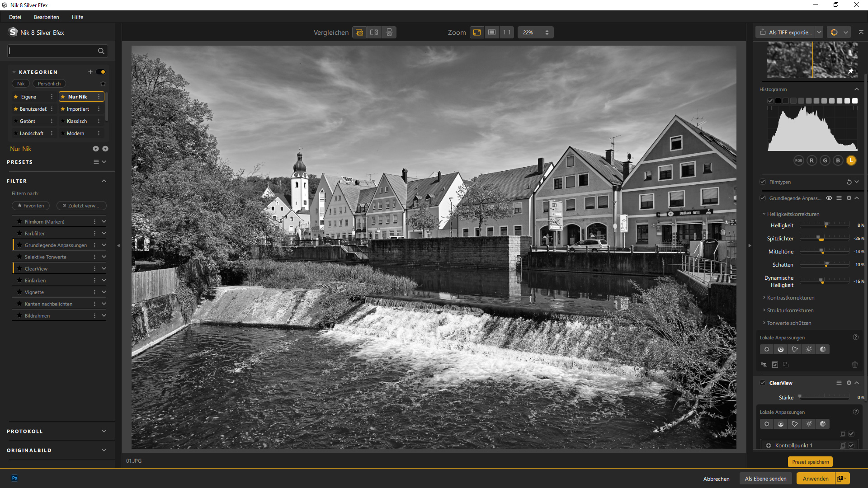Click the trash icon in Lokale Anpassungen

854,365
